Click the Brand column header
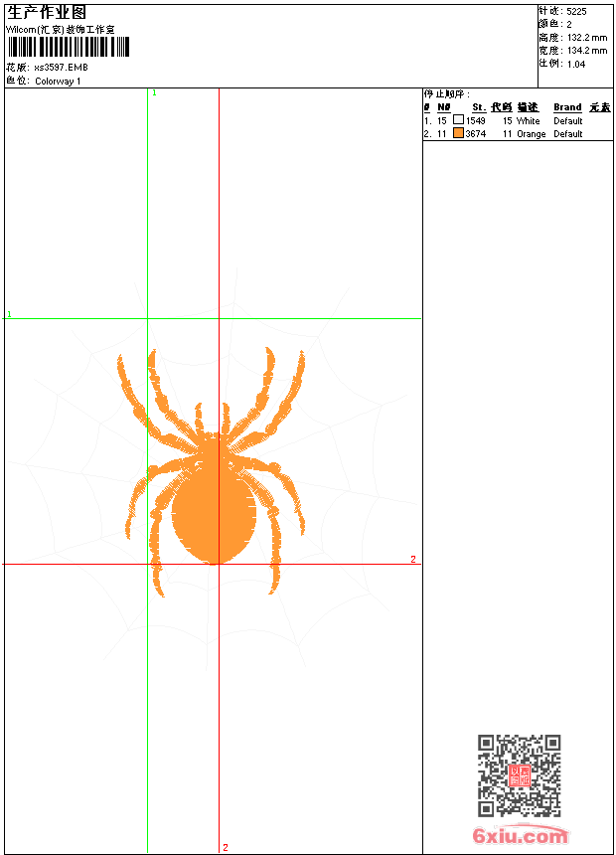 click(x=567, y=107)
